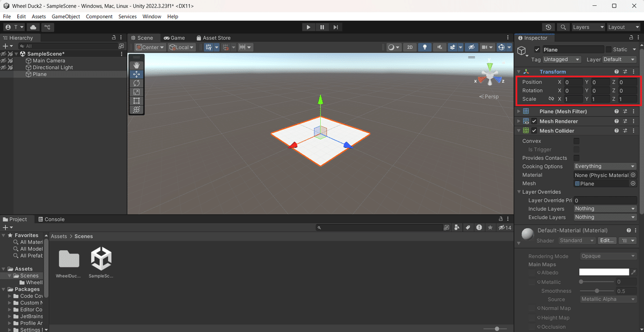Enable the Provides Contacts checkbox

click(576, 158)
